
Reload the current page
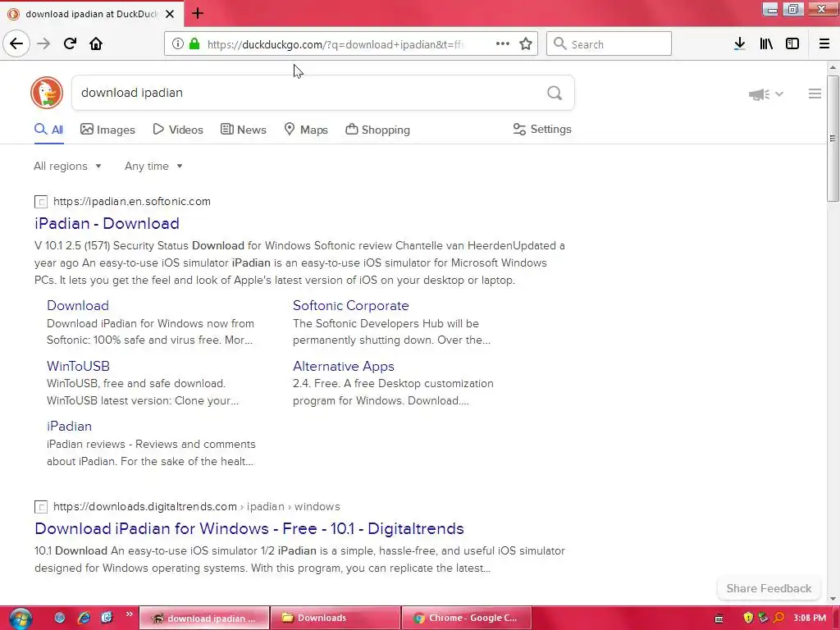(70, 43)
